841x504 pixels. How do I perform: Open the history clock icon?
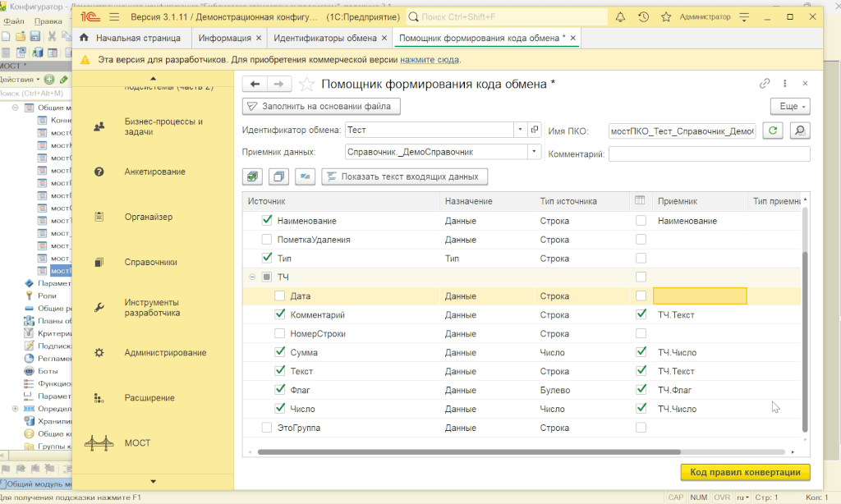click(643, 16)
